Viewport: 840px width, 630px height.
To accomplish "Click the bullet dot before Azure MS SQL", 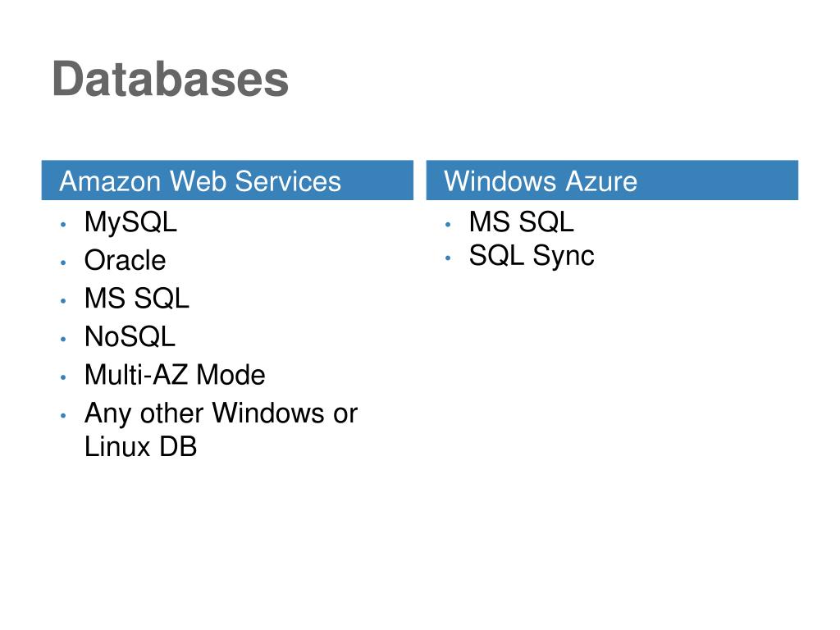I will (x=448, y=225).
